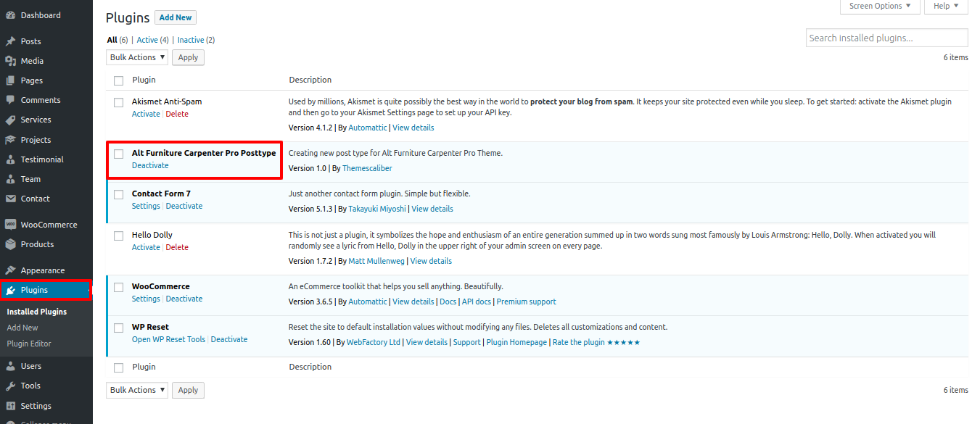The height and width of the screenshot is (424, 980).
Task: Open WP Reset Tools link
Action: (168, 339)
